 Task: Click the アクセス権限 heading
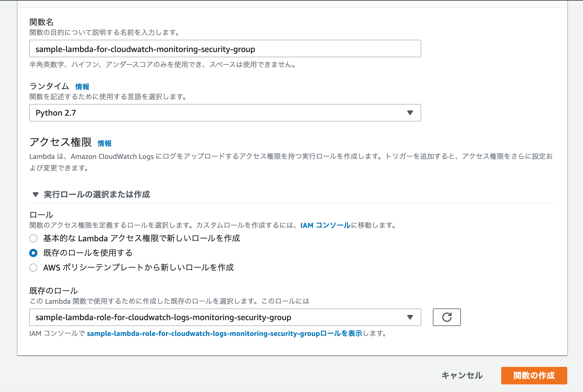(x=61, y=142)
